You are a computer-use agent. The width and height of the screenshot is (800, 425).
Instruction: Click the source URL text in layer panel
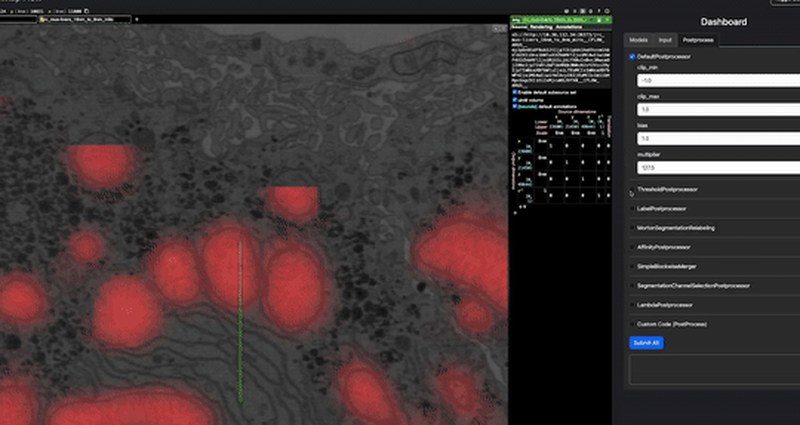(x=560, y=59)
